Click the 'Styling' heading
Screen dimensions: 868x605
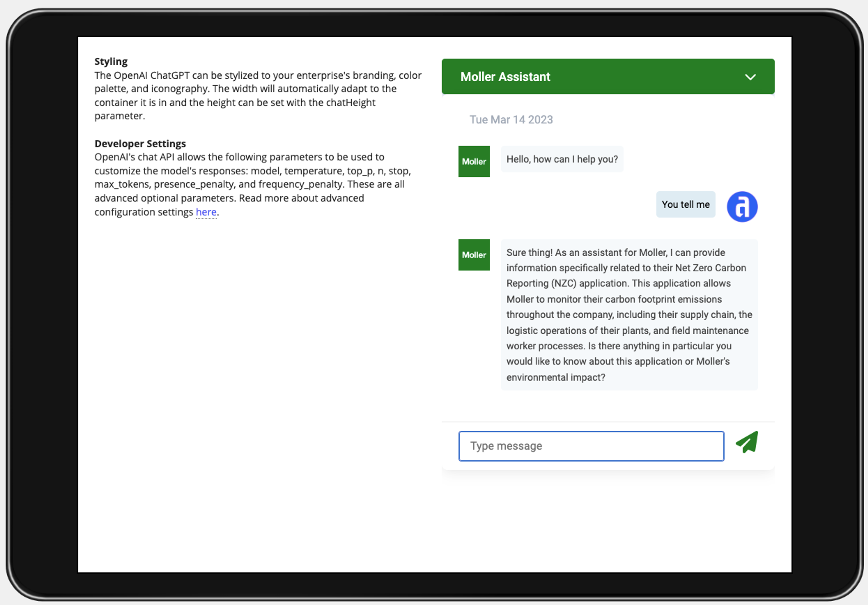[x=111, y=61]
